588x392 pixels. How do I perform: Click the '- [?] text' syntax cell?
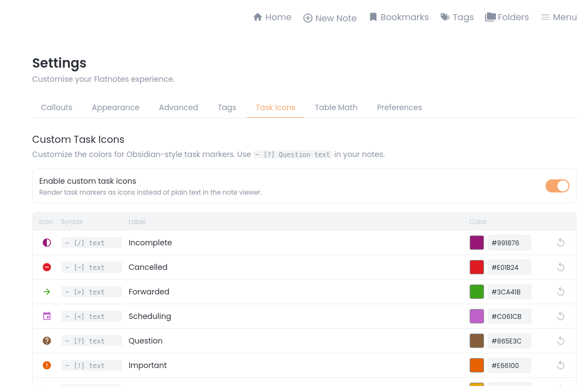click(92, 341)
